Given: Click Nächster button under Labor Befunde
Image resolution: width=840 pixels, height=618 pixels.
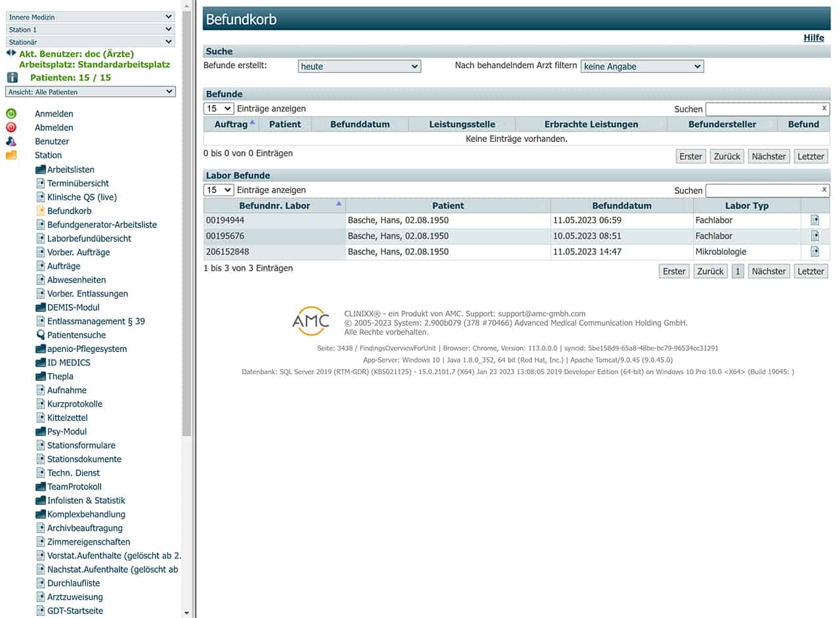Looking at the screenshot, I should (x=768, y=271).
